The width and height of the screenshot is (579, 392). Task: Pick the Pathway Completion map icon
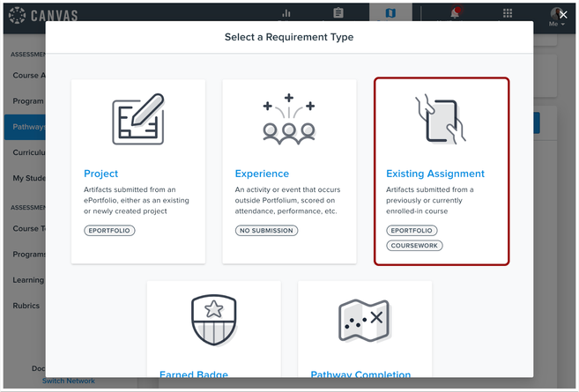tap(365, 321)
